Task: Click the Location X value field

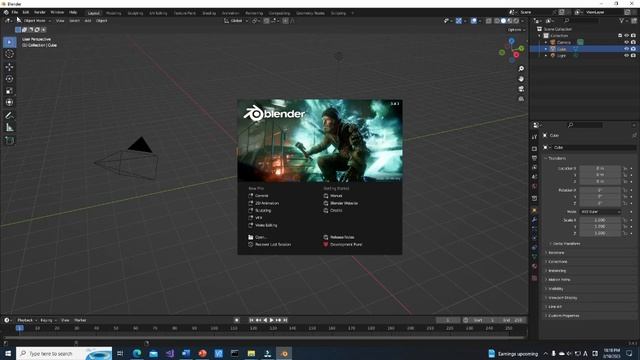Action: click(x=600, y=169)
